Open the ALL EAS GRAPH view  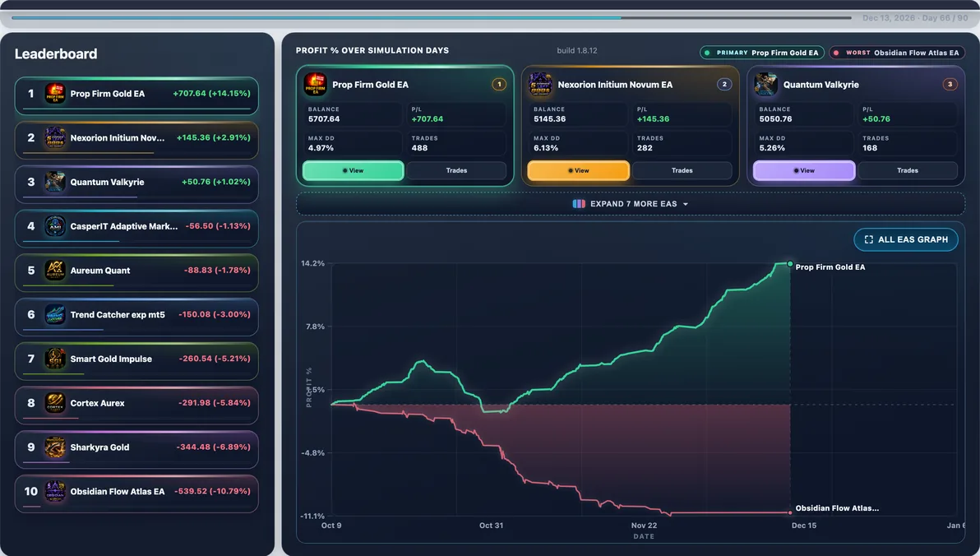tap(906, 239)
